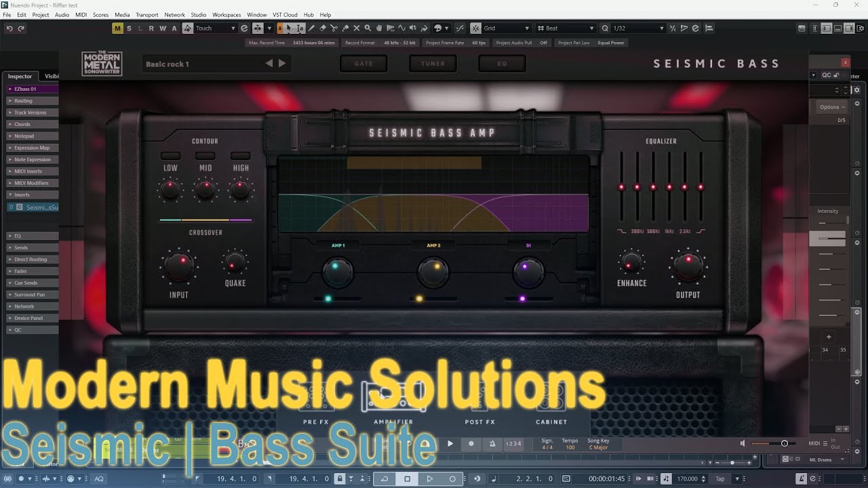Toggle the Contour LOW switch
Screen dimensions: 868x488
(x=170, y=155)
